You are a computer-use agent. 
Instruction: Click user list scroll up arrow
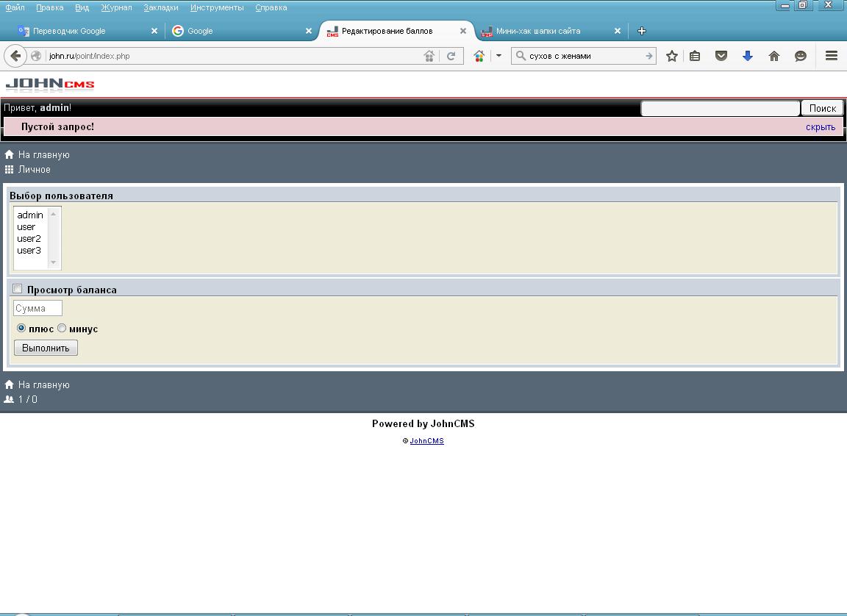click(54, 215)
